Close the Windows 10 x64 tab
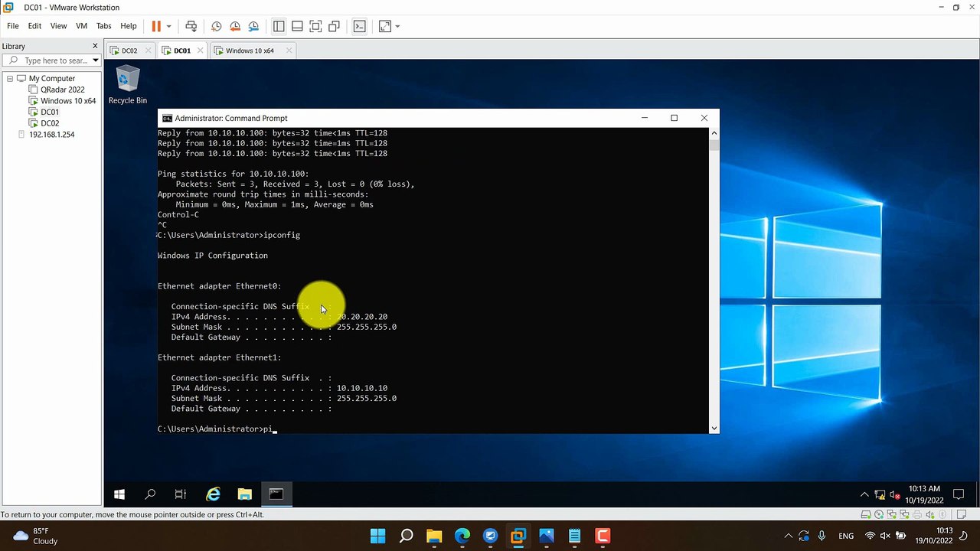The image size is (980, 551). pyautogui.click(x=289, y=51)
